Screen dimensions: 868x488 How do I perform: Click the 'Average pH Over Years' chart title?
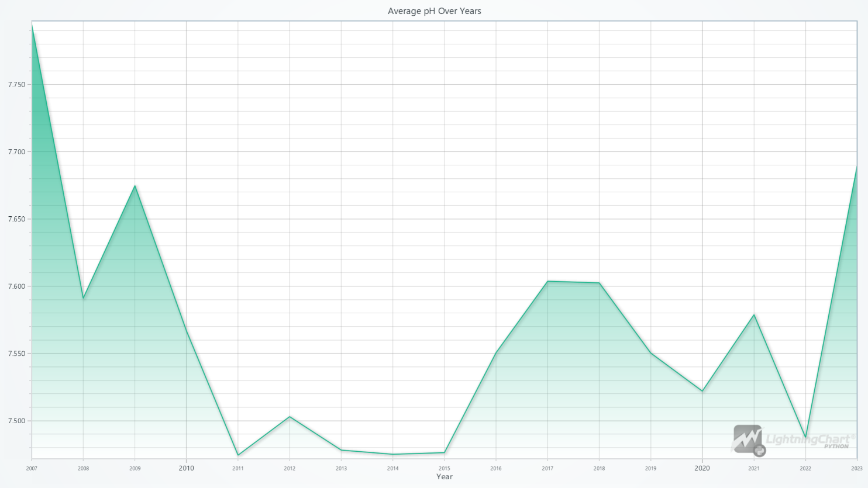coord(434,11)
